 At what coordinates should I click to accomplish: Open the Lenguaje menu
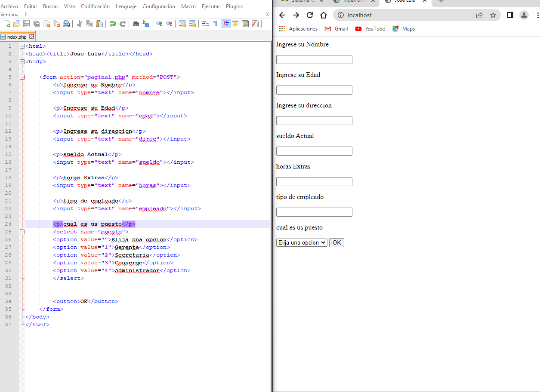click(x=126, y=6)
